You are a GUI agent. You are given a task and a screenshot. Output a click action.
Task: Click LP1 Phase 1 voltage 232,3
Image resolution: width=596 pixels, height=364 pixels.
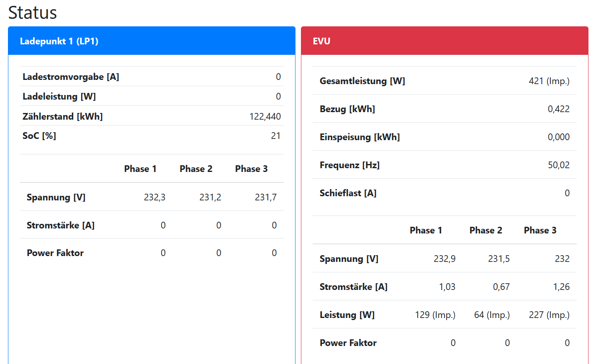coord(154,197)
